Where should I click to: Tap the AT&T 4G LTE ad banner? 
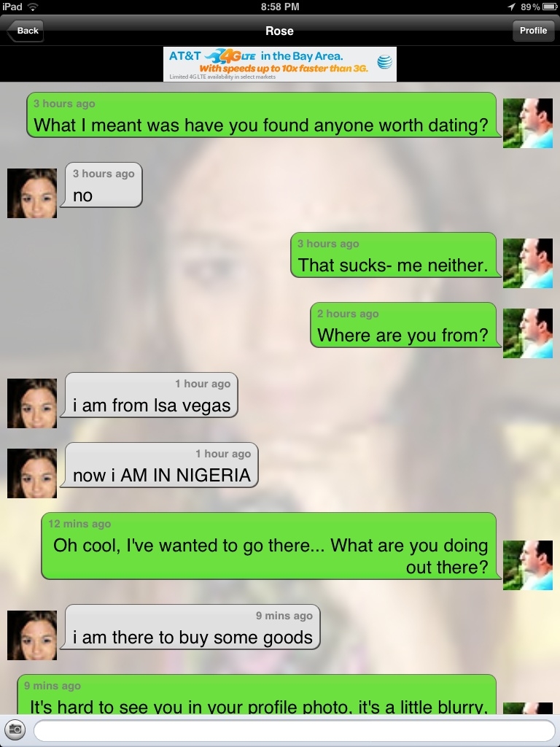click(279, 64)
